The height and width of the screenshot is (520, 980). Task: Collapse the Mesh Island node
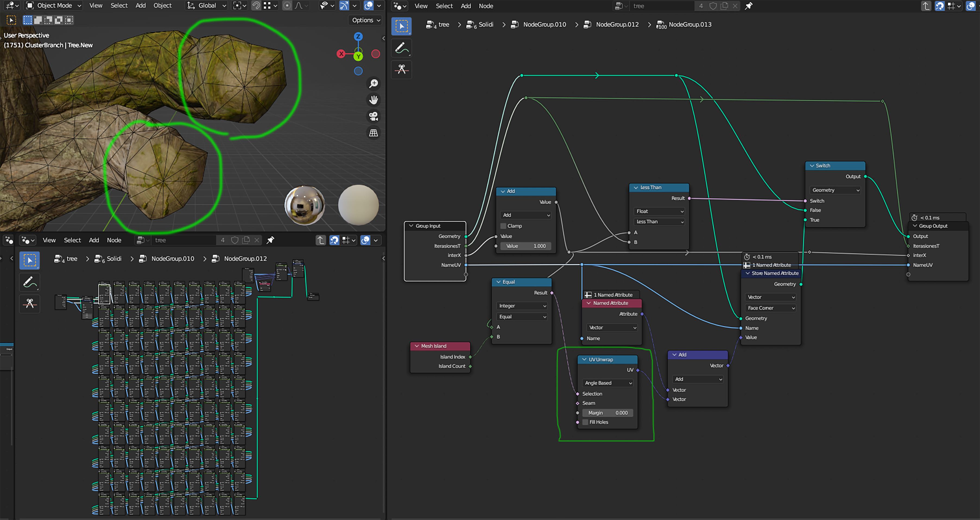click(x=417, y=346)
